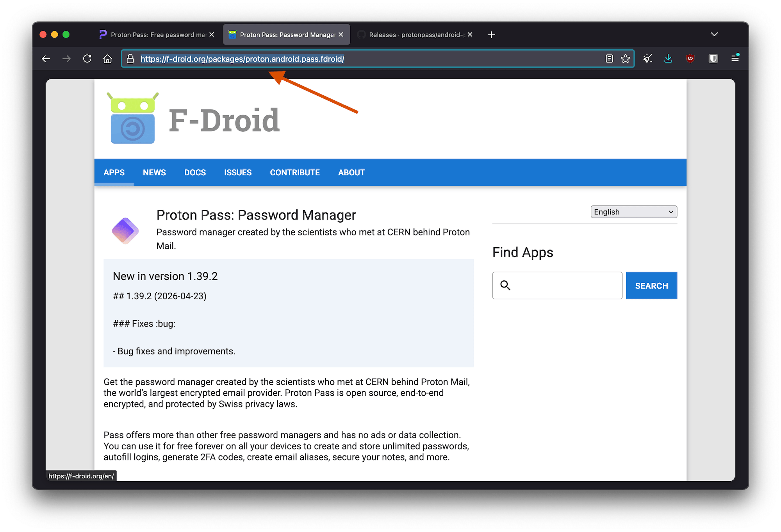Click the Bug fixes and improvements line
The image size is (781, 532).
pyautogui.click(x=174, y=351)
